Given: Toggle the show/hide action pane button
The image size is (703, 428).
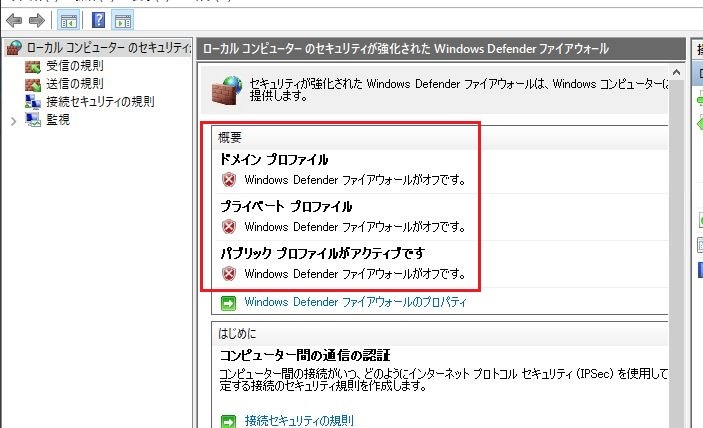Looking at the screenshot, I should 123,21.
